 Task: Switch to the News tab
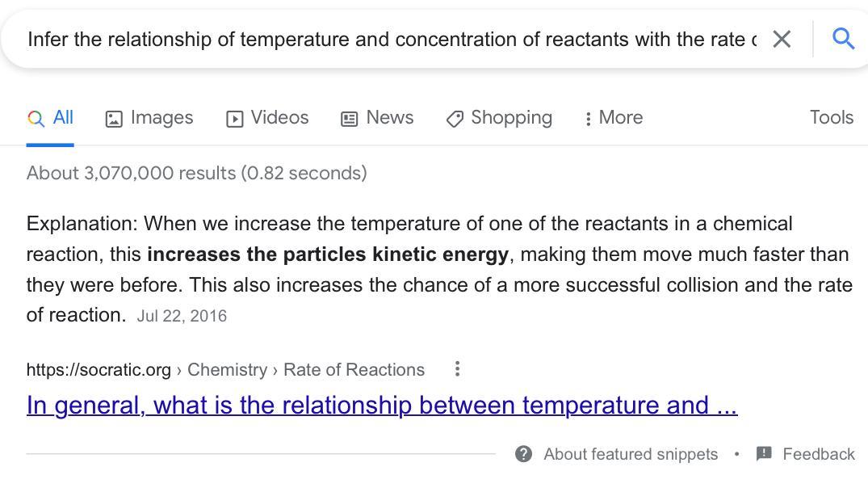pyautogui.click(x=389, y=117)
